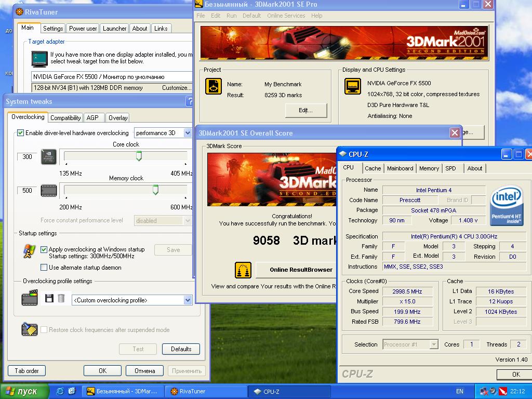This screenshot has height=399, width=532.
Task: Click the restore clock frequencies icon
Action: coord(30,329)
